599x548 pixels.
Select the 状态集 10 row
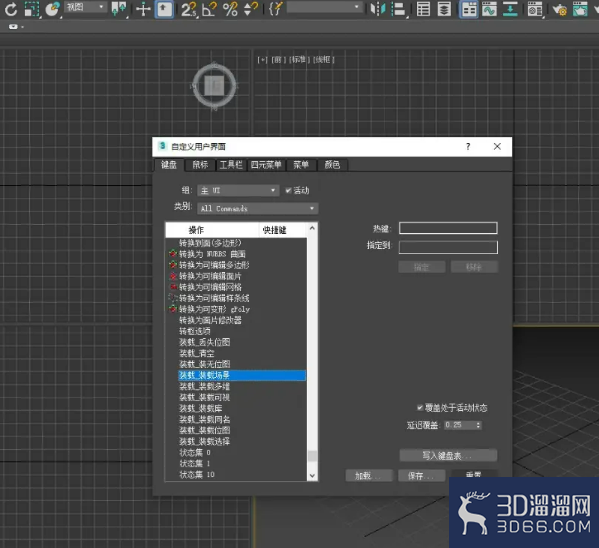[236, 474]
